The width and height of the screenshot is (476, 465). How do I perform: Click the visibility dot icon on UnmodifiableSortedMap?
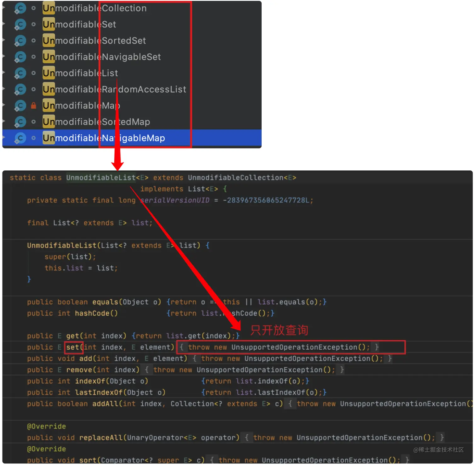pos(33,122)
